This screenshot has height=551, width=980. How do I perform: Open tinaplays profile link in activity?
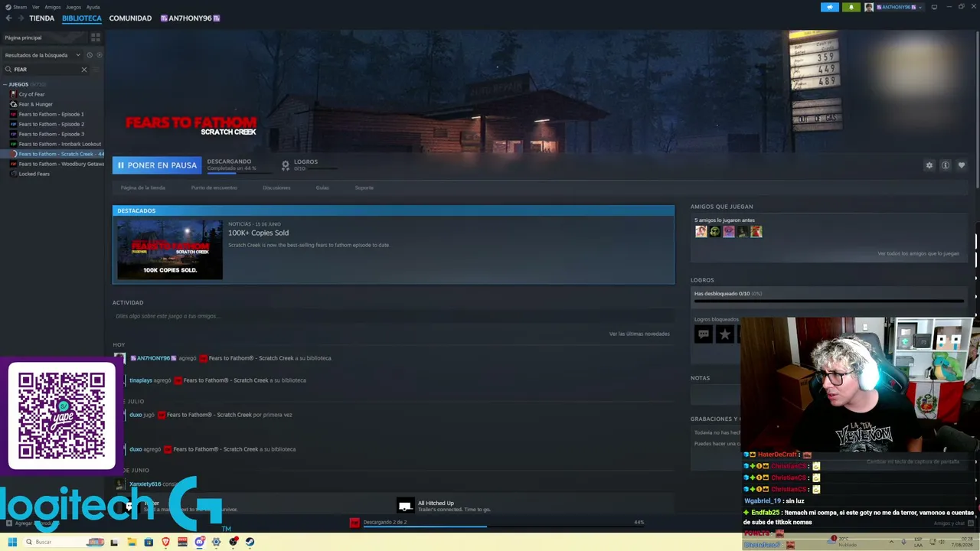[x=140, y=380]
